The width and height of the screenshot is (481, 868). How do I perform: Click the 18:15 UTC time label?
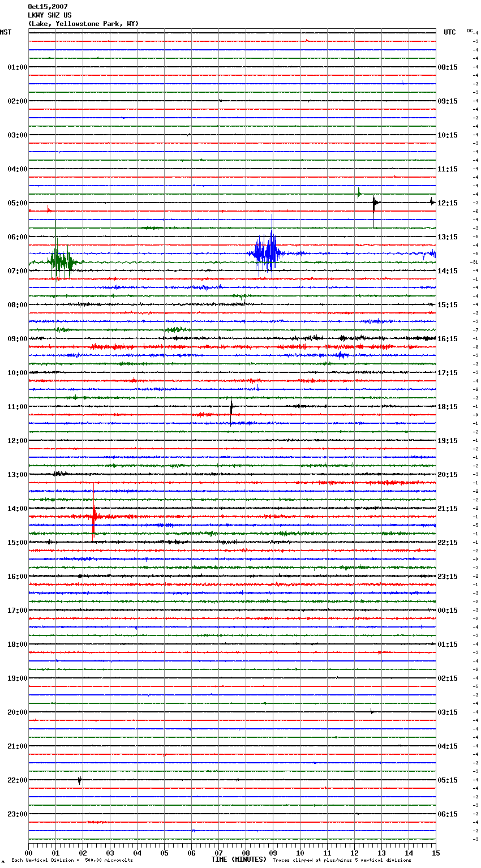pos(448,407)
